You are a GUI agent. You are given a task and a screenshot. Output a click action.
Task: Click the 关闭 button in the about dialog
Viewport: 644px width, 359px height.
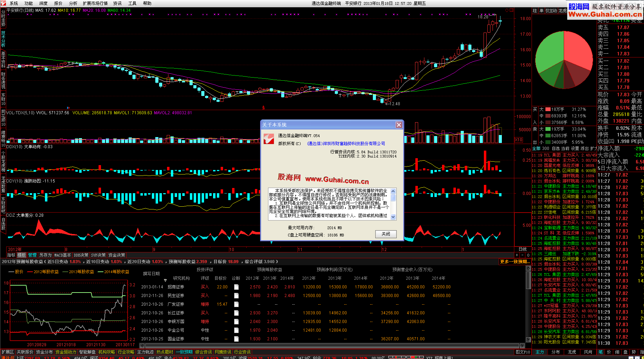(x=386, y=234)
